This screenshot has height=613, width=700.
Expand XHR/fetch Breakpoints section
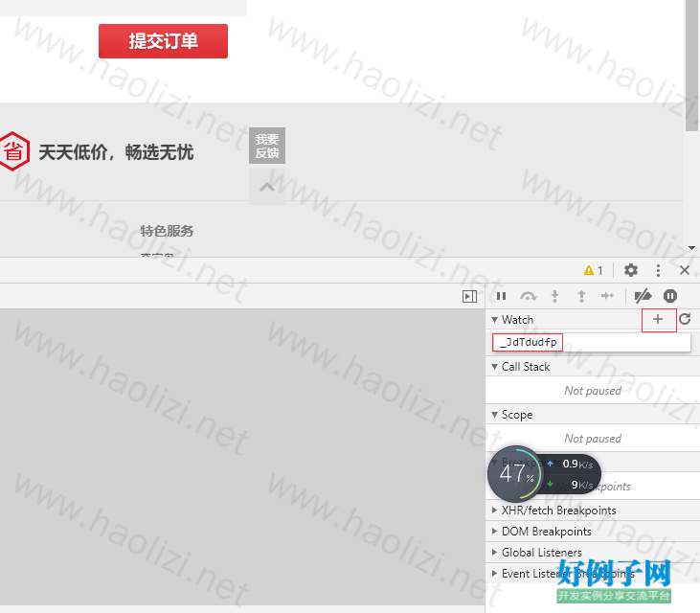(558, 511)
